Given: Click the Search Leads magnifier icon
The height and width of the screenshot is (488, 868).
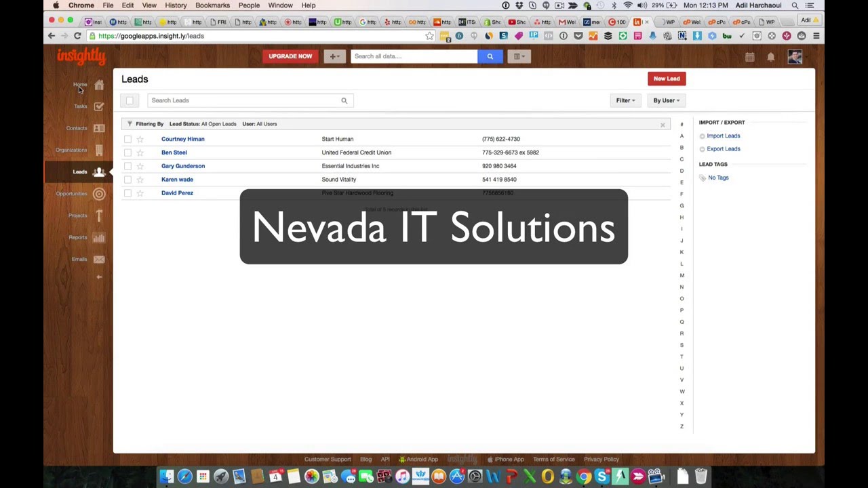Looking at the screenshot, I should pyautogui.click(x=344, y=100).
